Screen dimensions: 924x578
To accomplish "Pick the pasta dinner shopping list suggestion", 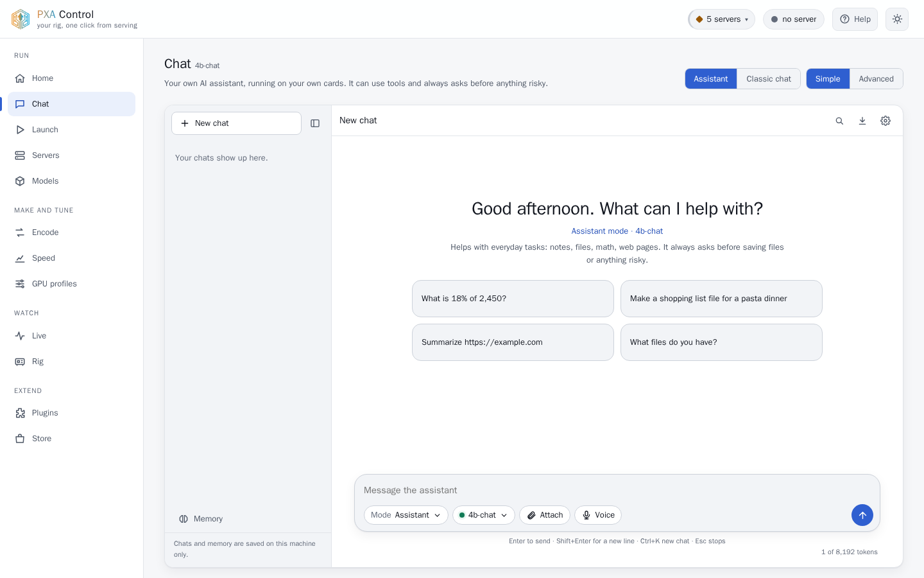I will pos(721,299).
